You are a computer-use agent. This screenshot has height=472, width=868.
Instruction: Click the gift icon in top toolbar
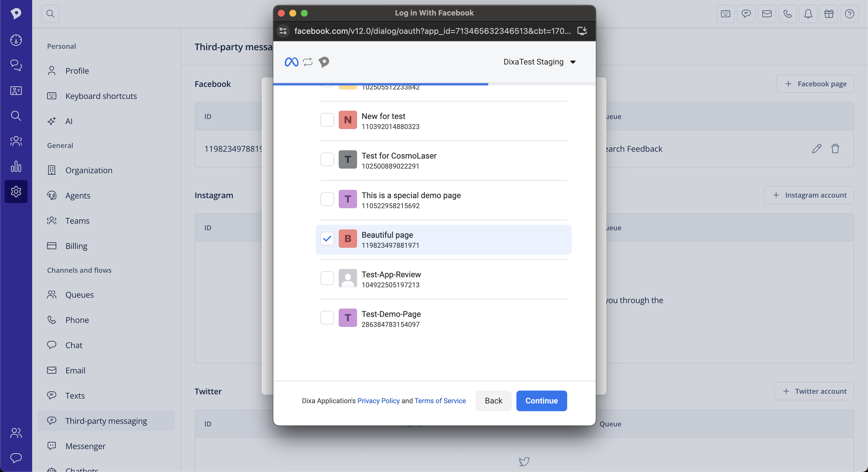[x=829, y=14]
